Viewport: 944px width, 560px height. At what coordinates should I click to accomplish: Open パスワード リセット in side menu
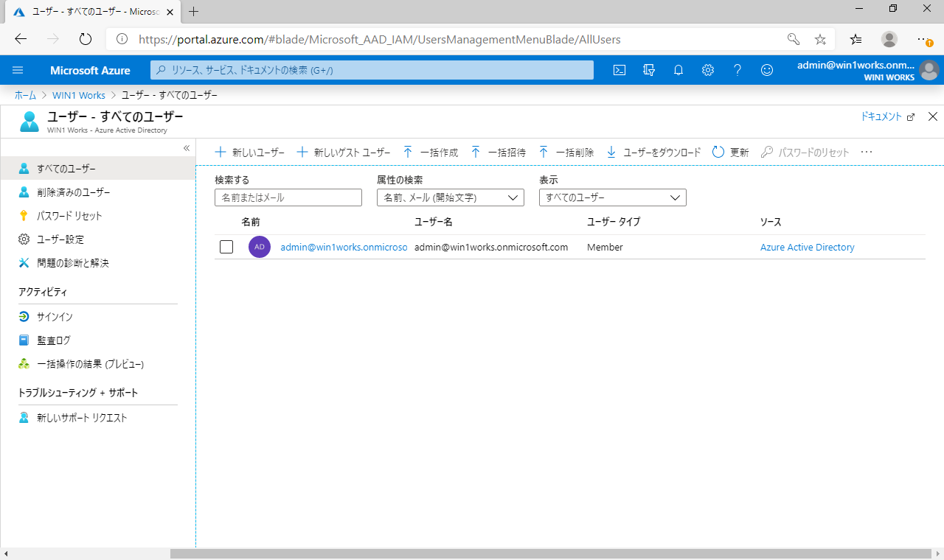[x=98, y=216]
